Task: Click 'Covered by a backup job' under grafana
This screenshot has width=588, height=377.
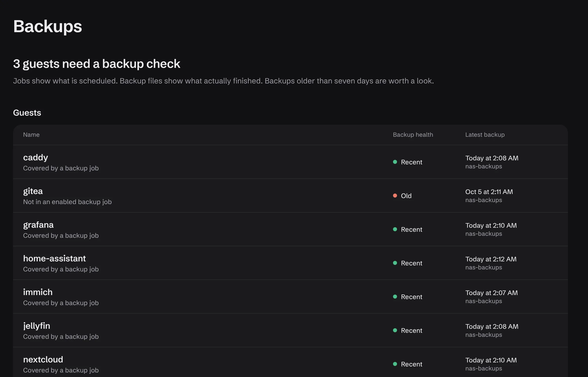Action: click(x=61, y=236)
